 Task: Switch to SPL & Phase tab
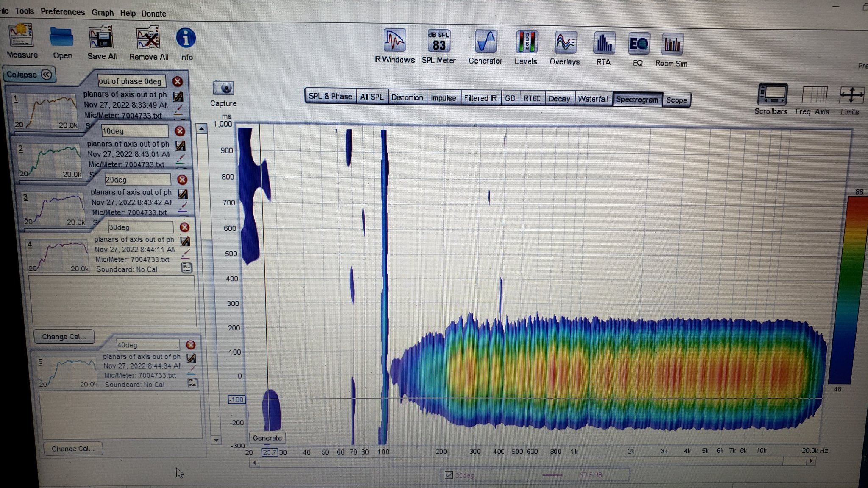(x=330, y=96)
